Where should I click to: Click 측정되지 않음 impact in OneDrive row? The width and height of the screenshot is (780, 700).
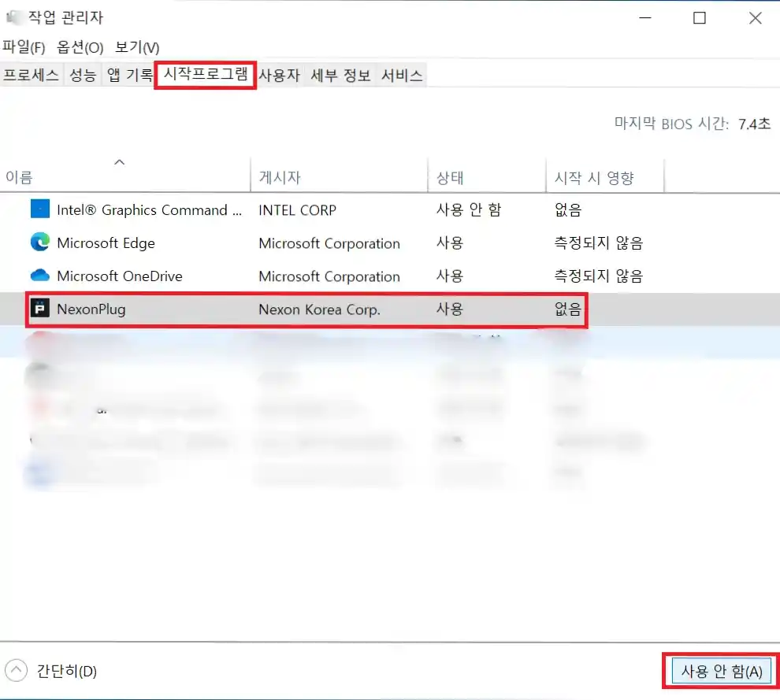click(x=599, y=276)
